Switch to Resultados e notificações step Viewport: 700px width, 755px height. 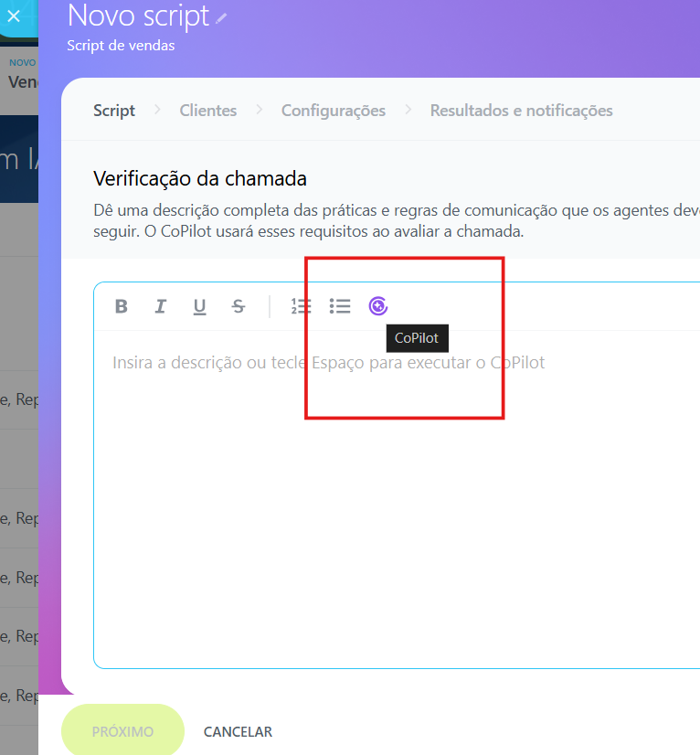coord(521,111)
